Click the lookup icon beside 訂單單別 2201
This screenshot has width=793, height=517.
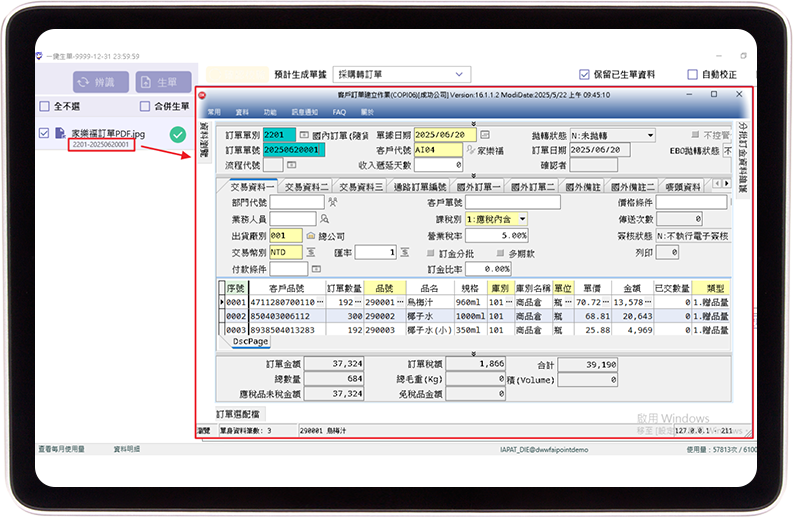[x=304, y=135]
